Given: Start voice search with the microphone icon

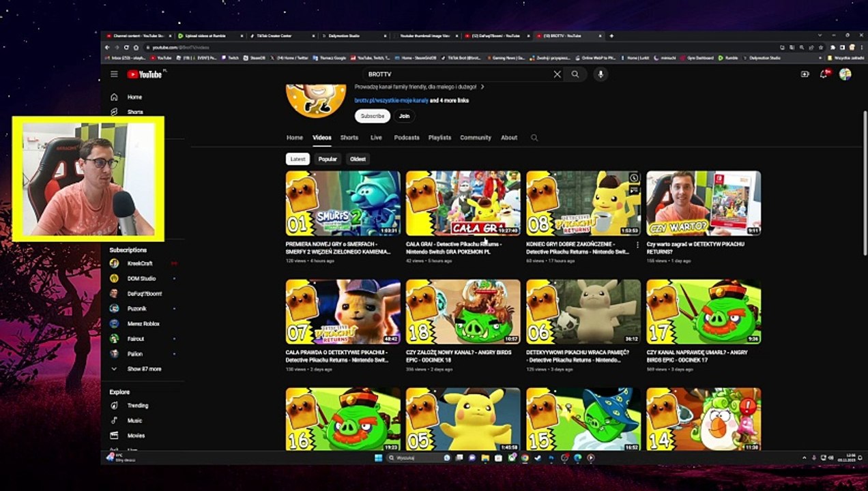Looking at the screenshot, I should [601, 74].
